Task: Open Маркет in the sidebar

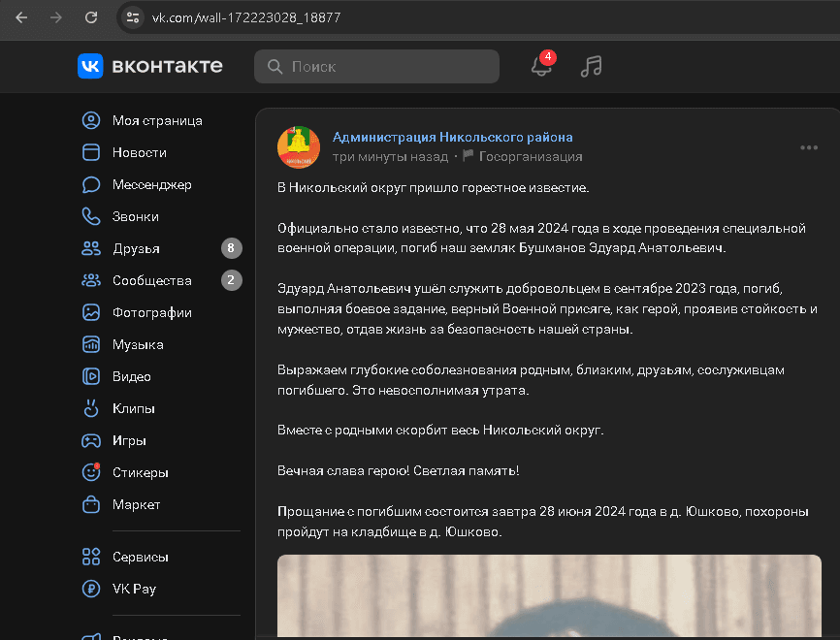Action: [137, 504]
